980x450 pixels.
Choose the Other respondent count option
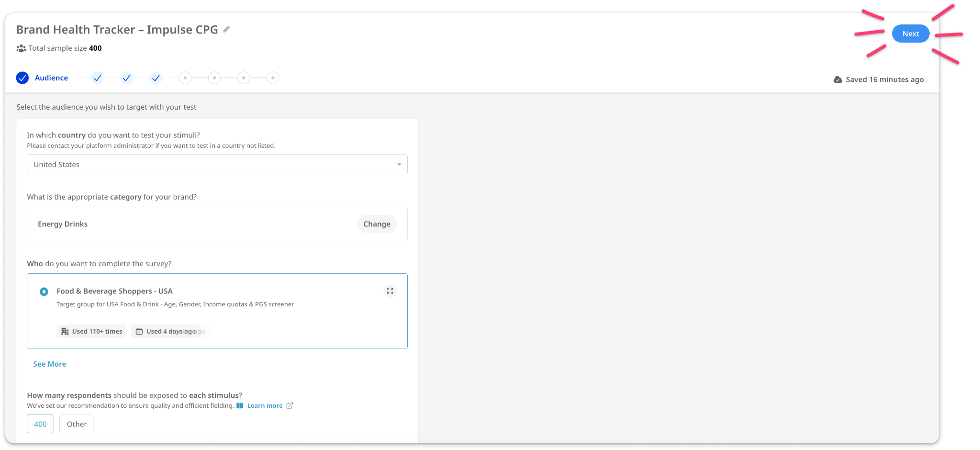coord(77,424)
